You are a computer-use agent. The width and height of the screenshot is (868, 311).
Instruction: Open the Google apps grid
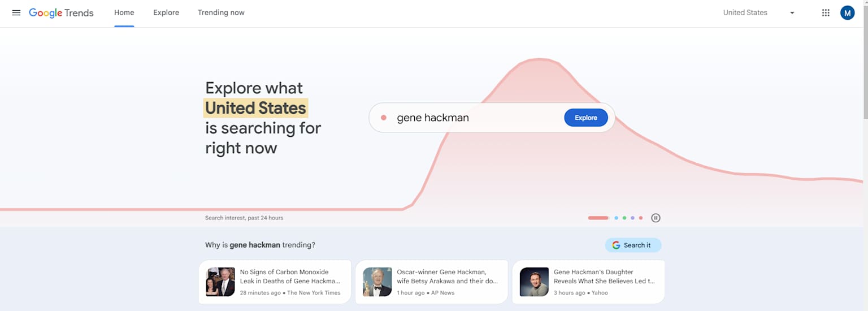pyautogui.click(x=826, y=12)
